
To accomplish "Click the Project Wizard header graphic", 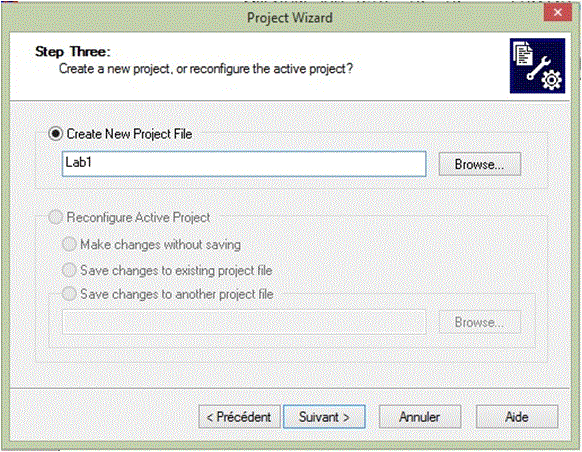I will point(537,66).
